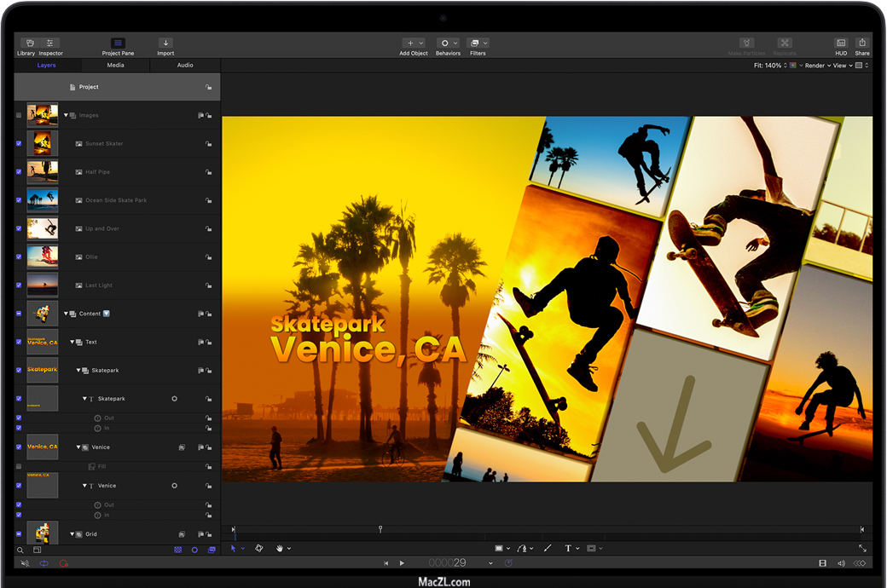Enable the Fill layer checkbox
Image resolution: width=887 pixels, height=588 pixels.
coord(19,466)
